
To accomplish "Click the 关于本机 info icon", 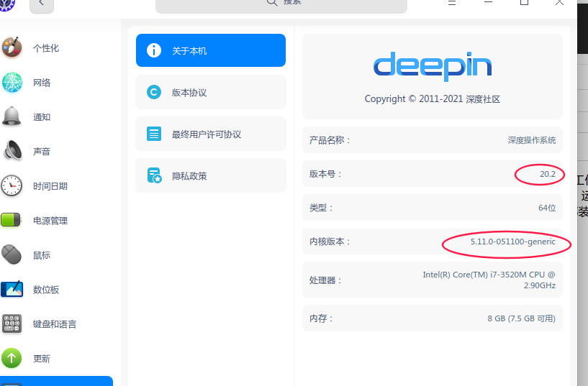I will tap(154, 50).
